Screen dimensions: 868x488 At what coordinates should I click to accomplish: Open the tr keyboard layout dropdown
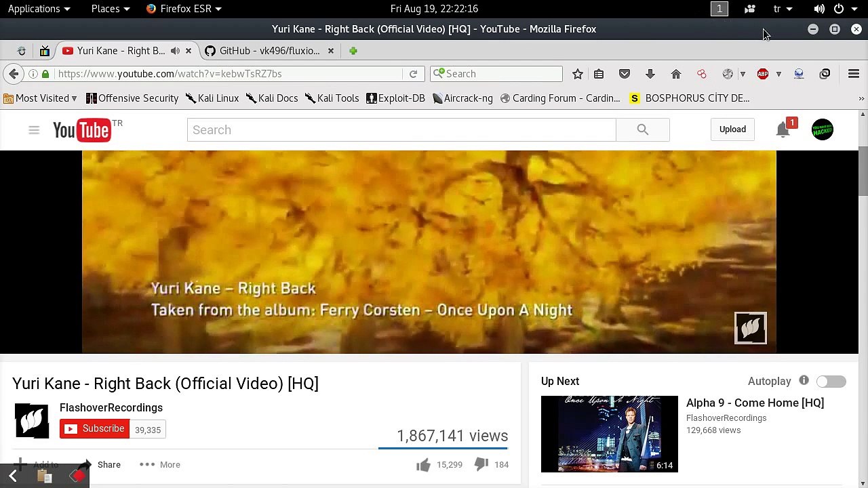click(783, 9)
